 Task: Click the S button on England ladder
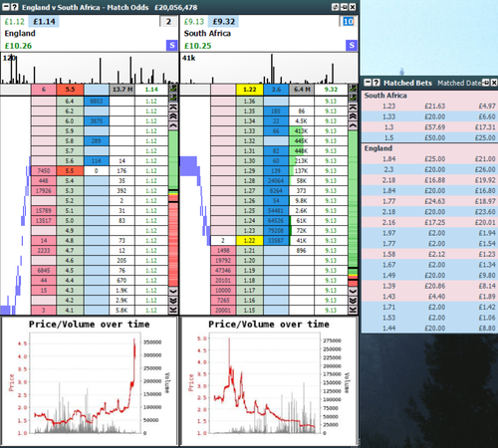[171, 46]
